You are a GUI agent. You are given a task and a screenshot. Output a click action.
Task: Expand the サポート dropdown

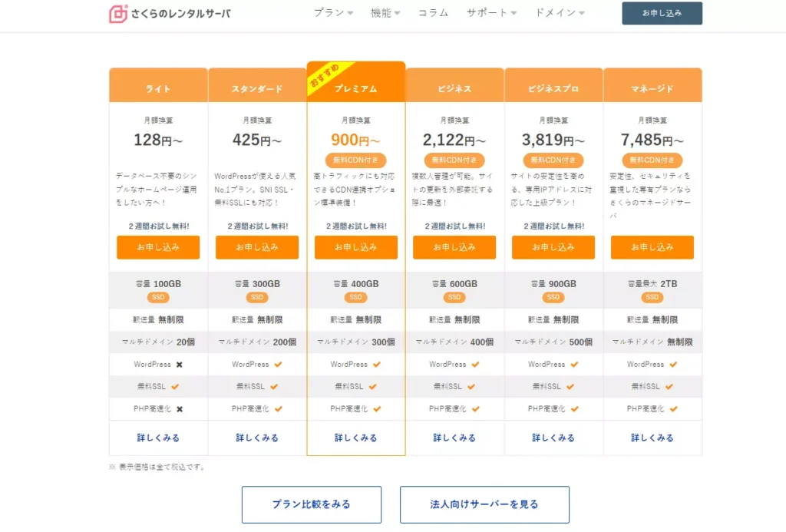tap(491, 13)
